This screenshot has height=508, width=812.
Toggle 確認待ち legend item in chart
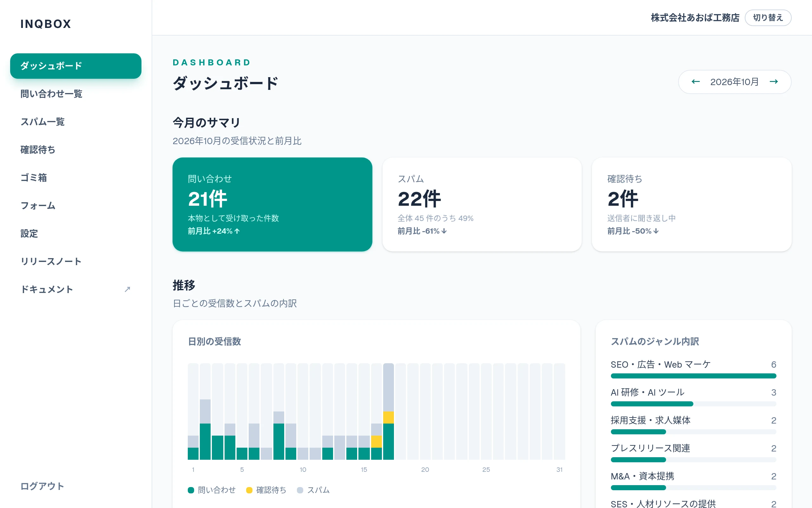(266, 490)
